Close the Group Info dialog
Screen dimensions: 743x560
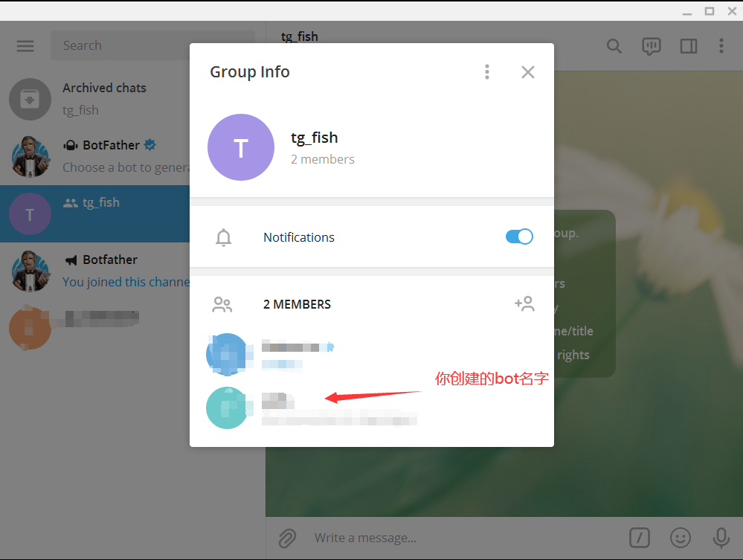528,72
